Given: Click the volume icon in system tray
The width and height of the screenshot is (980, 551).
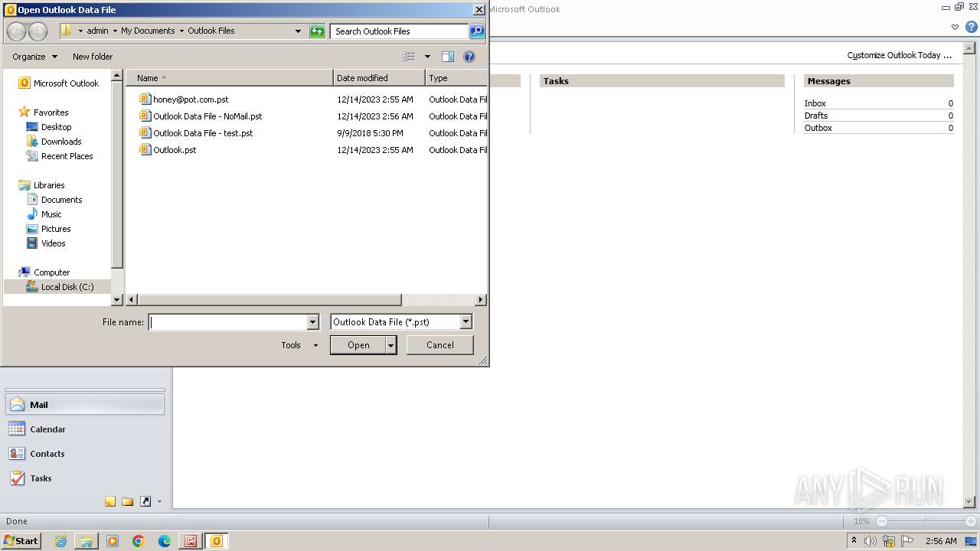Looking at the screenshot, I should (x=871, y=541).
